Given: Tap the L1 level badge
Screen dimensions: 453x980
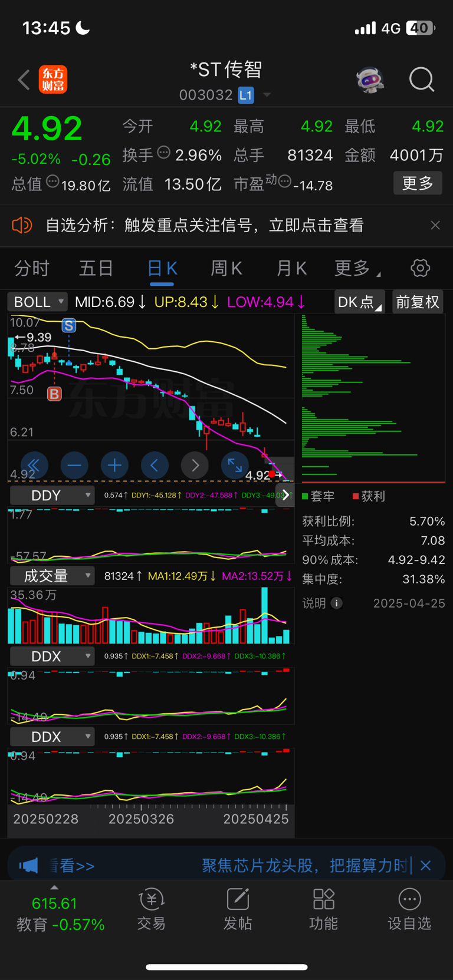Looking at the screenshot, I should tap(246, 95).
